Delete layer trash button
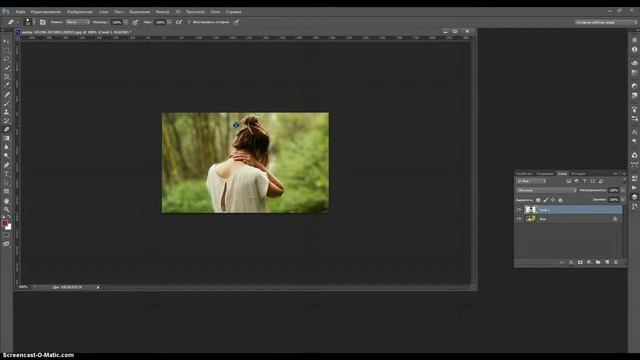The image size is (640, 360). pyautogui.click(x=616, y=262)
